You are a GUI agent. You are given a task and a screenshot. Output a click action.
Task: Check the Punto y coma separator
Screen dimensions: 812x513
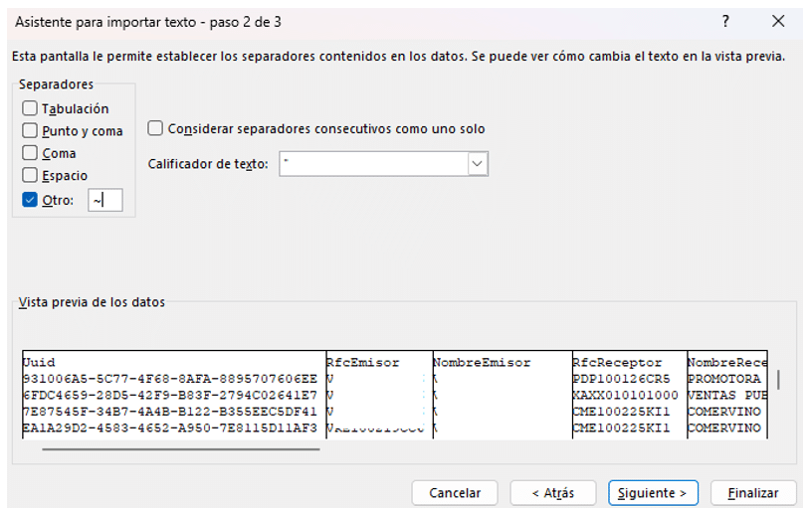31,131
